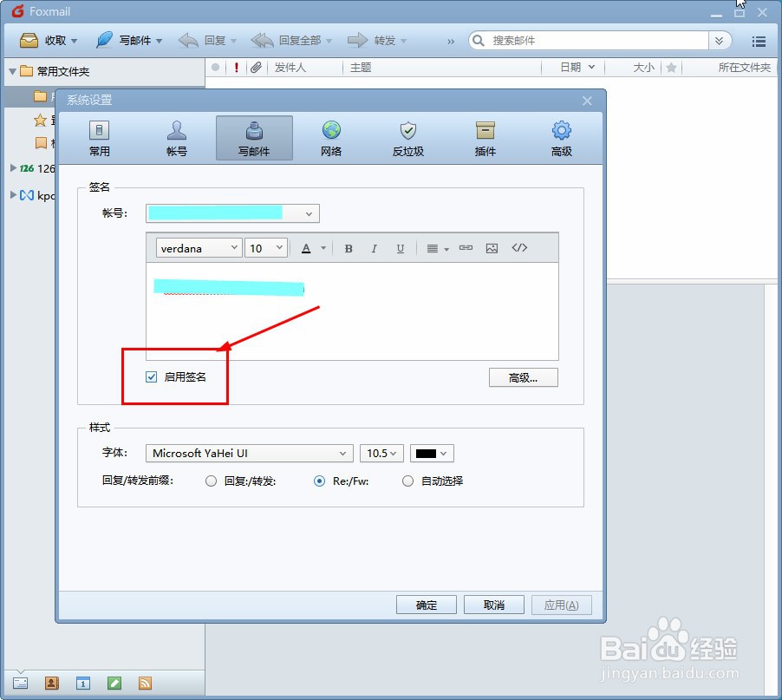Open the 日期 date sorting dropdown
The height and width of the screenshot is (700, 782).
pyautogui.click(x=572, y=67)
